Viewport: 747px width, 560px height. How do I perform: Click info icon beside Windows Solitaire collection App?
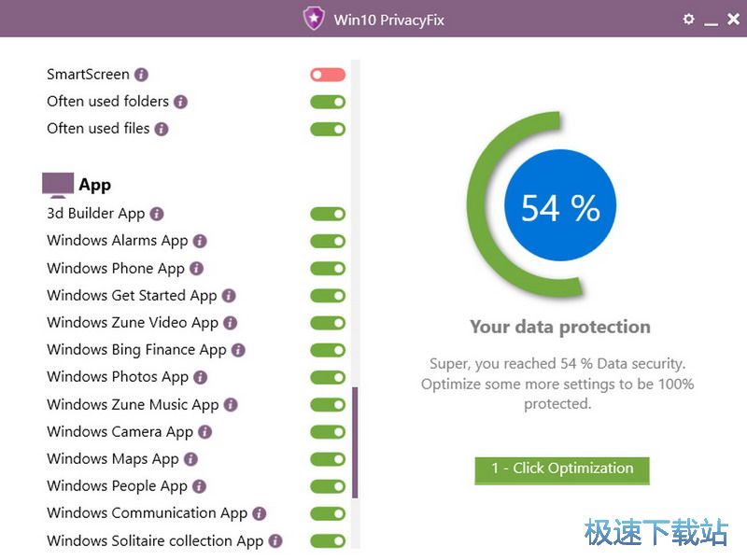[275, 541]
